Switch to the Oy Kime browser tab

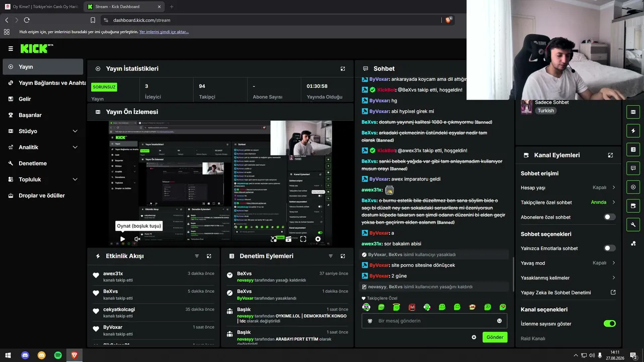point(41,7)
